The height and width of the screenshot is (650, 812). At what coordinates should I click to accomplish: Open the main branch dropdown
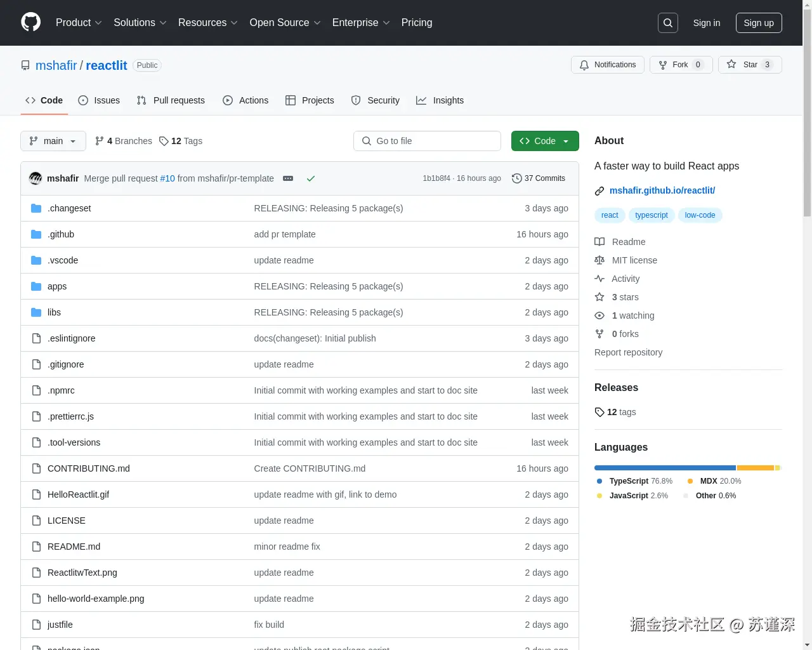[x=53, y=141]
